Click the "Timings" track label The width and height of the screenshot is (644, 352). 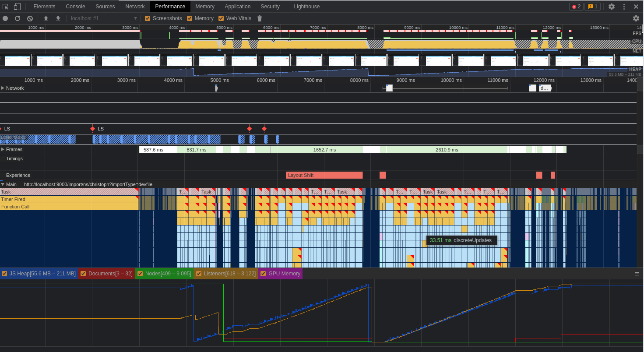click(x=14, y=158)
